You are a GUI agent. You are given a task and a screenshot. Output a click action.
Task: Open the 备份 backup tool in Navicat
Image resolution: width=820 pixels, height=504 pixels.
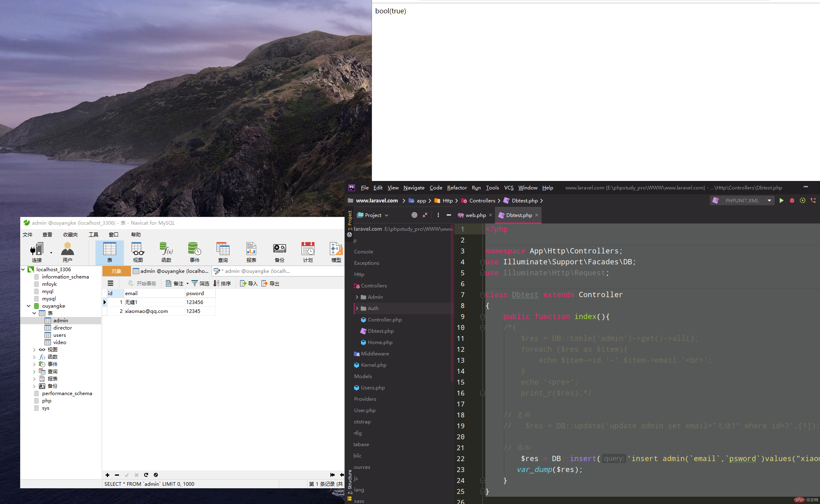[279, 252]
